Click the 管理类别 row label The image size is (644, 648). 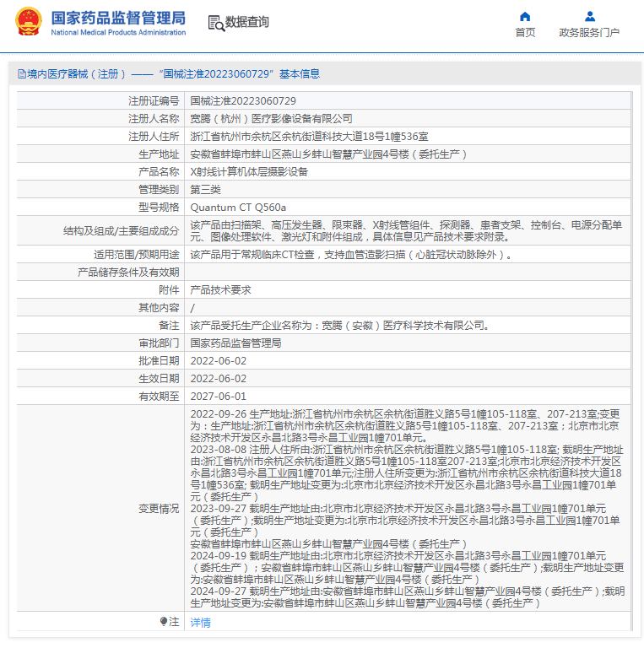(x=159, y=189)
